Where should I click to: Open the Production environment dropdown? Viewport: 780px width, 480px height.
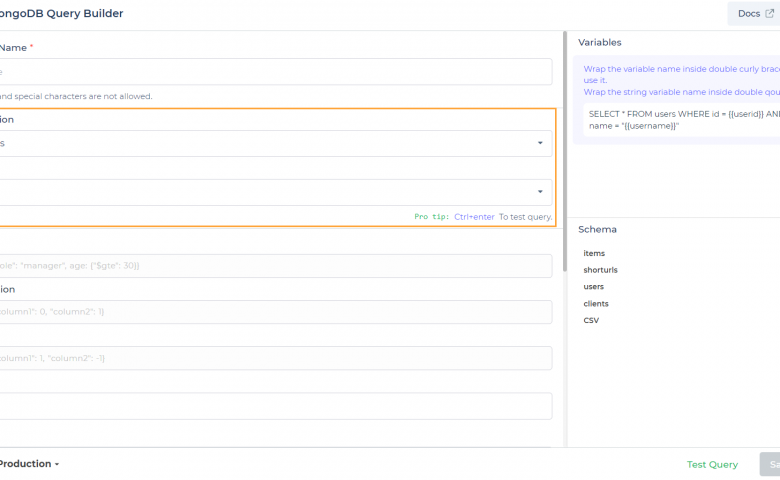pyautogui.click(x=29, y=464)
